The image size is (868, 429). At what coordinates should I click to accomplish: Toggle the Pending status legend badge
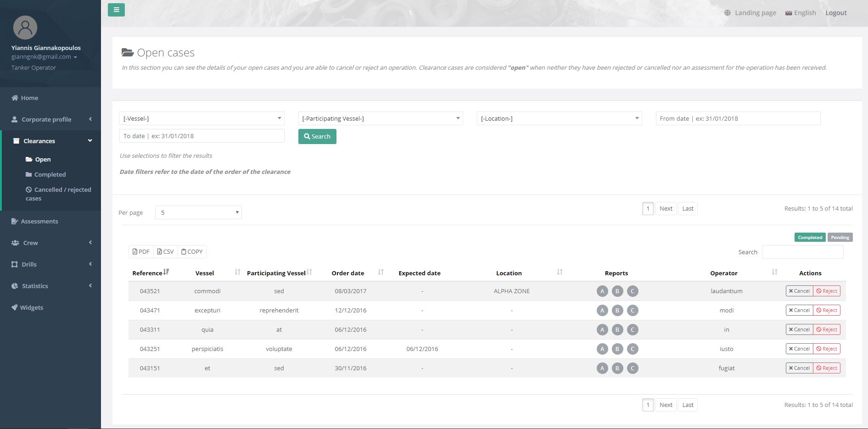(x=840, y=237)
